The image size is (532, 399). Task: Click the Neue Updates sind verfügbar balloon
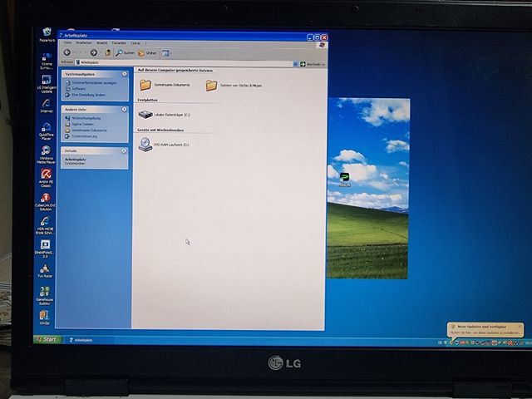pos(485,329)
